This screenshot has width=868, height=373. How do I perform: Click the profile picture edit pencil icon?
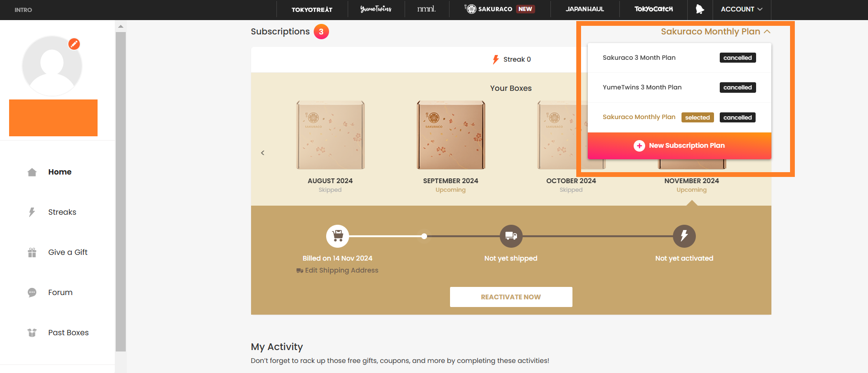74,44
